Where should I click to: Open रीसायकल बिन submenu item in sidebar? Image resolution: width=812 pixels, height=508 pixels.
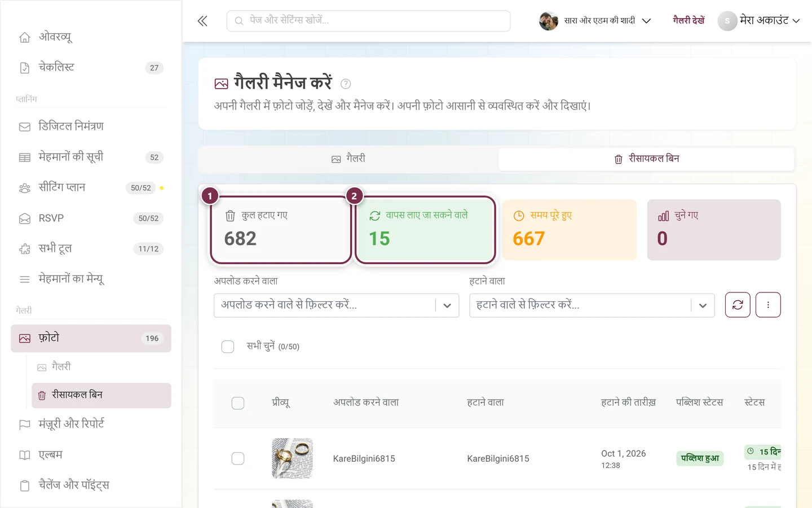(x=101, y=395)
